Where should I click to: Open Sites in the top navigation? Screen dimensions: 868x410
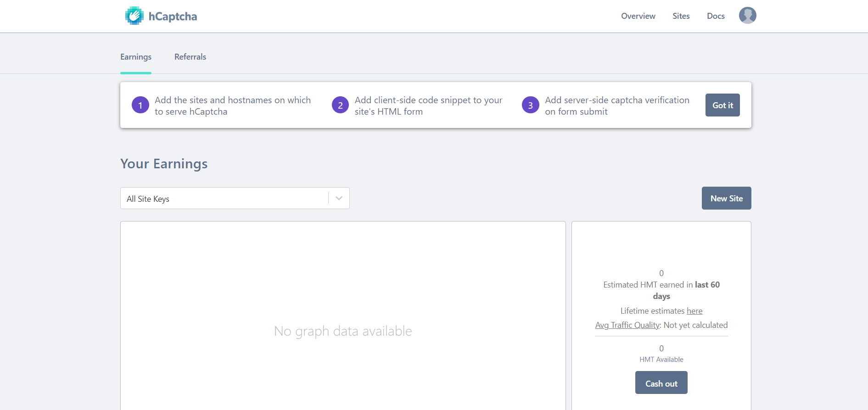click(681, 16)
